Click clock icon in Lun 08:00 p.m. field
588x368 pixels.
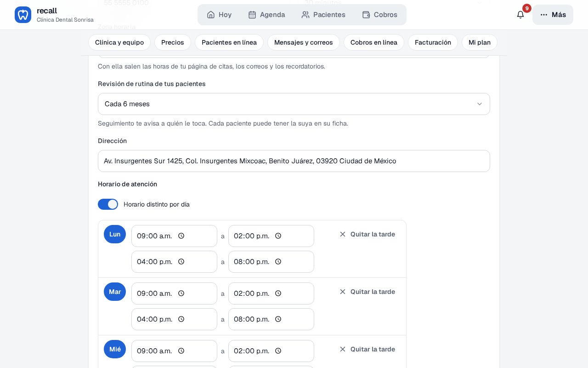tap(278, 262)
